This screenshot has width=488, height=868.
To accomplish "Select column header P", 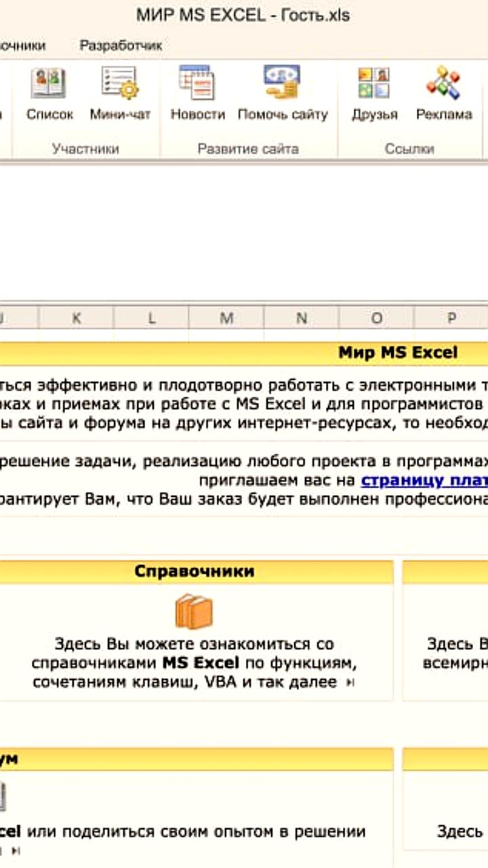I will (451, 318).
